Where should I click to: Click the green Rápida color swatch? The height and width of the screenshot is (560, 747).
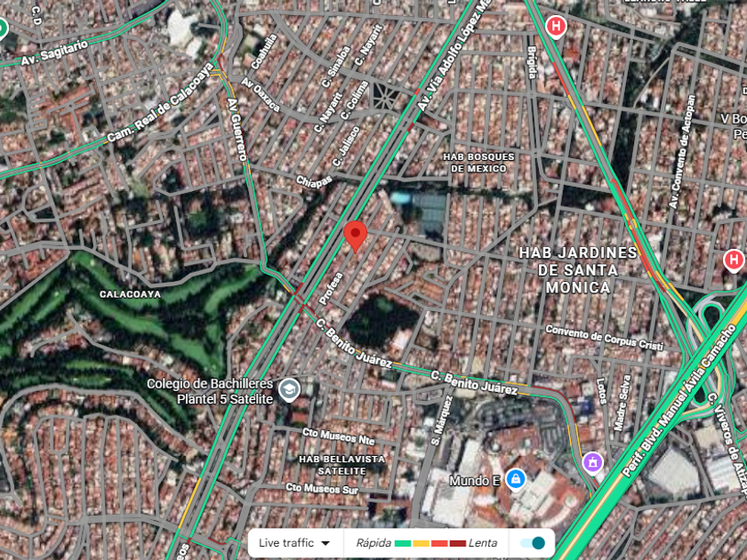click(403, 543)
